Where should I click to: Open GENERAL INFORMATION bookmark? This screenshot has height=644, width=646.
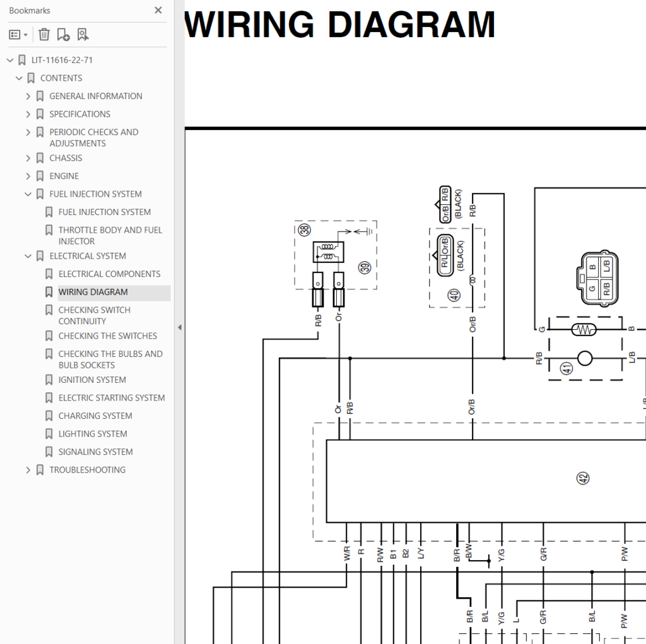pyautogui.click(x=96, y=97)
